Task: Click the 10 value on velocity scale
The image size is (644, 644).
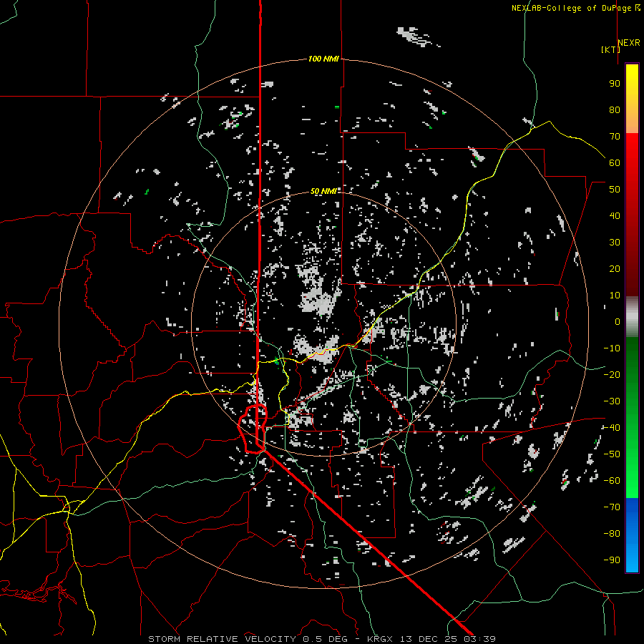Action: pos(615,296)
